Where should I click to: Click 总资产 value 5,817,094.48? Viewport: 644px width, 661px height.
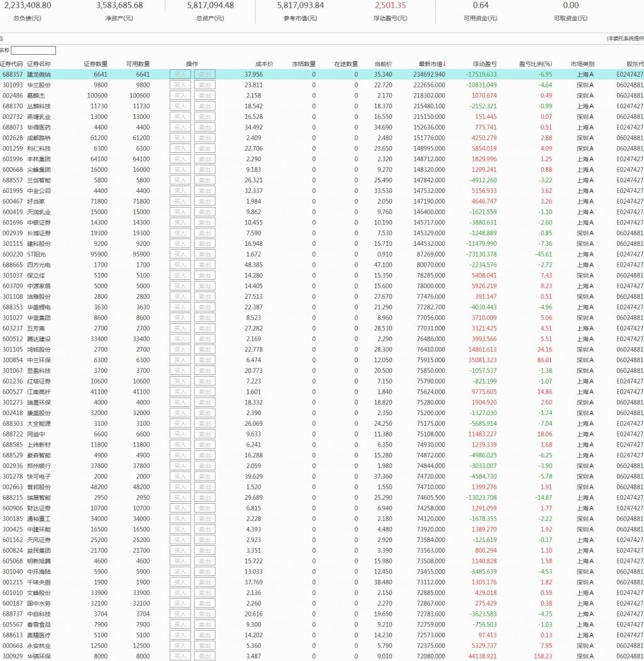coord(210,6)
